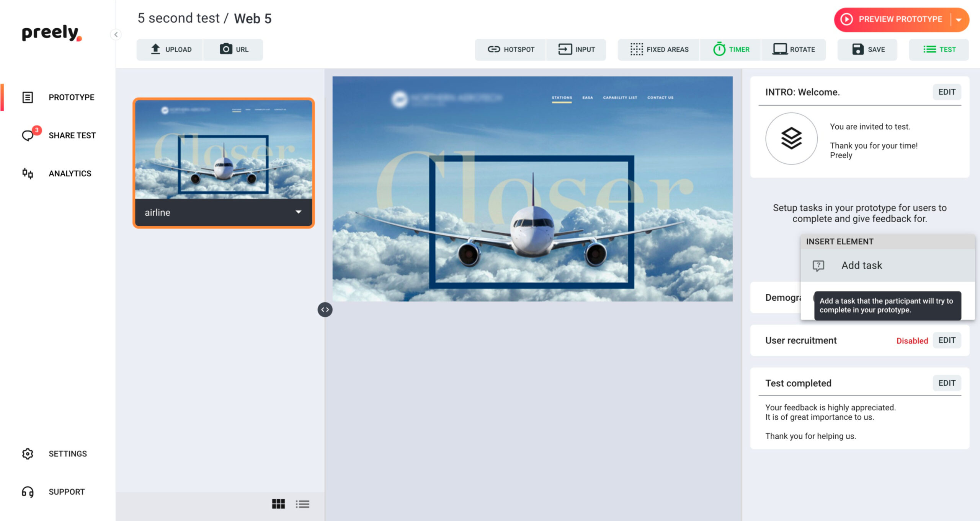This screenshot has height=521, width=980.
Task: Toggle the list view layout icon
Action: pyautogui.click(x=302, y=503)
